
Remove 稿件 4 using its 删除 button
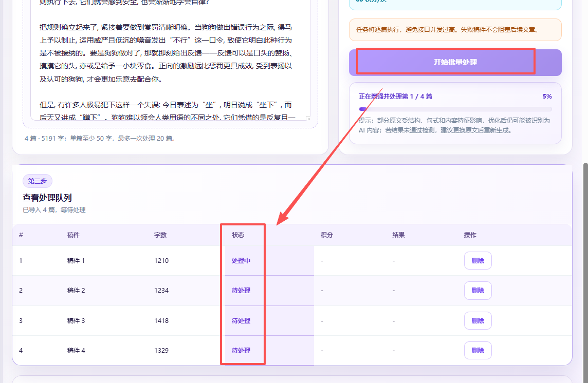click(x=478, y=350)
